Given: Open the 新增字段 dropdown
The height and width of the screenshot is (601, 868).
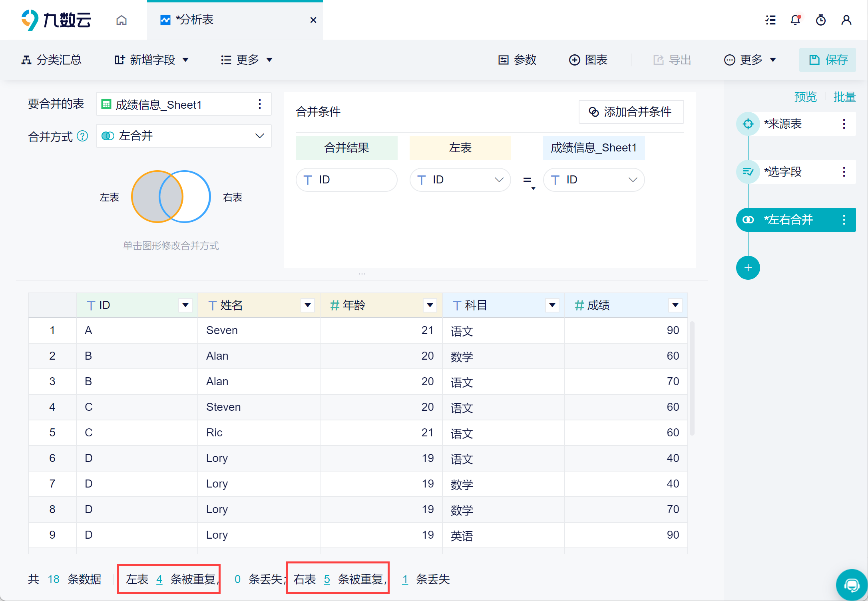Looking at the screenshot, I should coord(151,60).
